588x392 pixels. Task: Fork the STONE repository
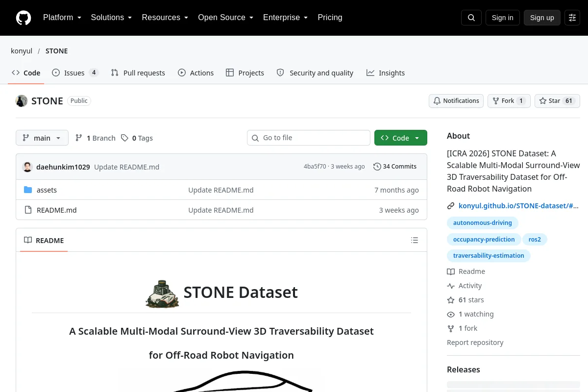pyautogui.click(x=509, y=101)
